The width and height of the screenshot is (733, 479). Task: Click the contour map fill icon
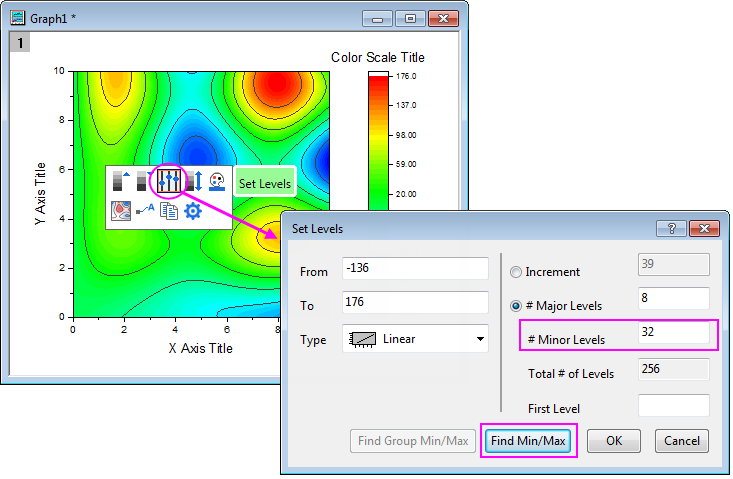[x=120, y=210]
